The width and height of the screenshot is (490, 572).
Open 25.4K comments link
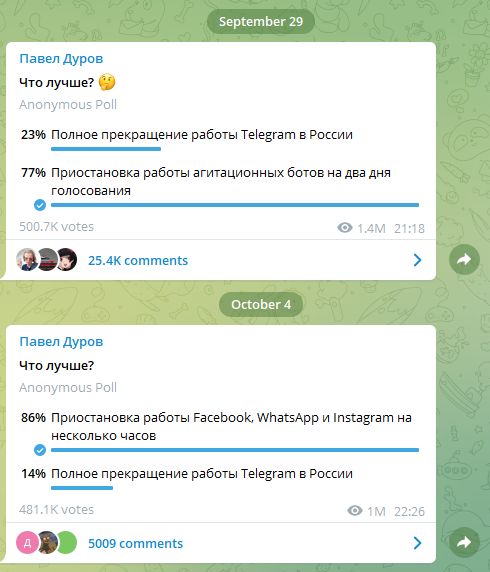[x=138, y=260]
